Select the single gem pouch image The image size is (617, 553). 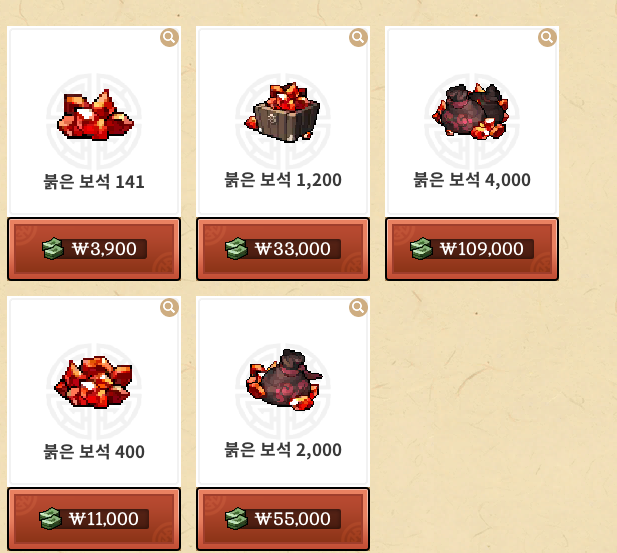tap(284, 379)
